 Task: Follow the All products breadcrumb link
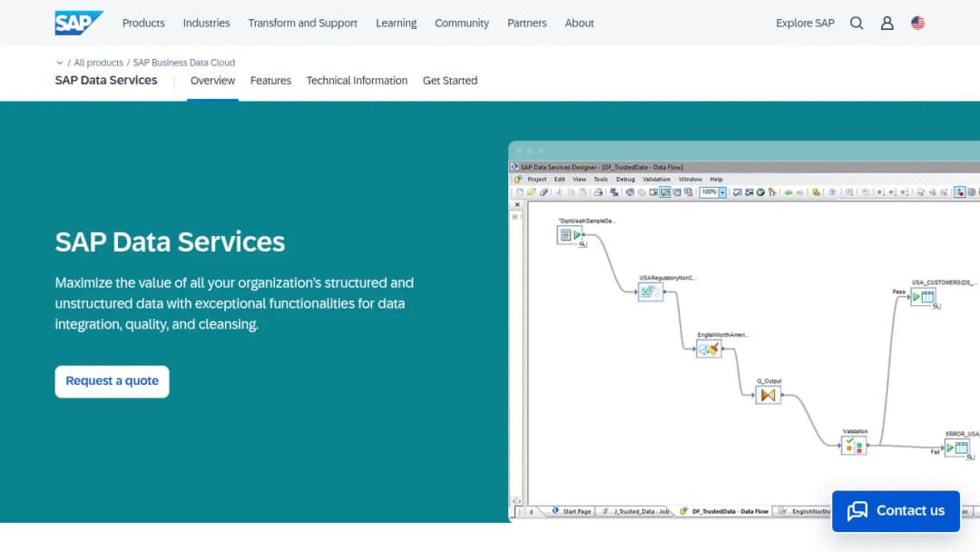(98, 63)
